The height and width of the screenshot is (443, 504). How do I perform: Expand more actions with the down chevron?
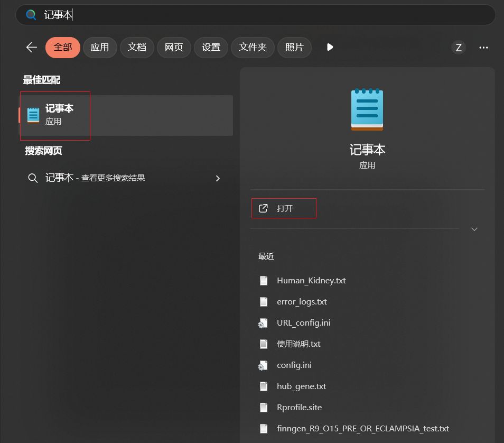coord(474,229)
